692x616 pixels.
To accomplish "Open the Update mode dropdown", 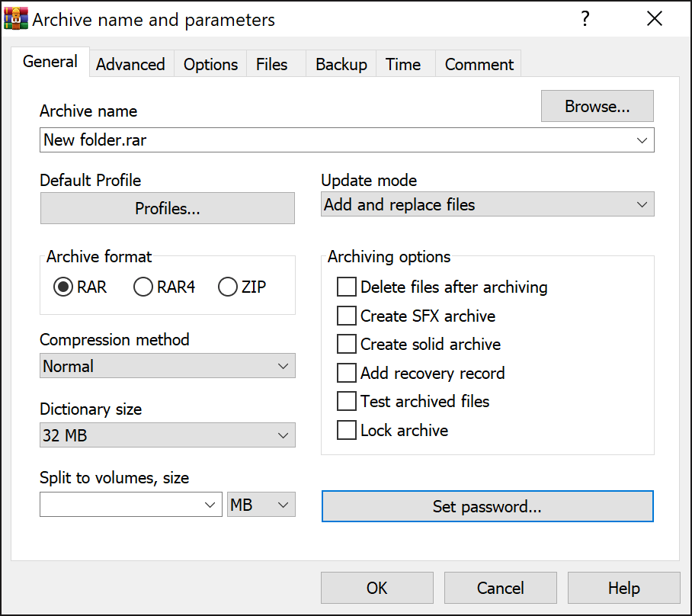I will (487, 204).
